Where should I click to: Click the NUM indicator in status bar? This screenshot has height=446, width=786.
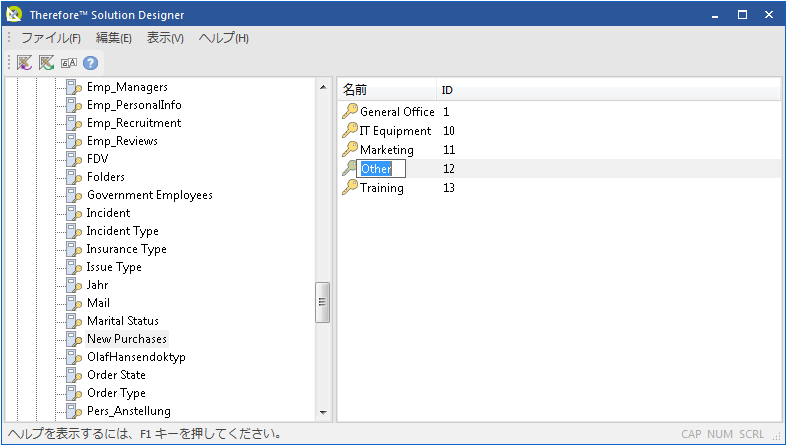coord(720,434)
